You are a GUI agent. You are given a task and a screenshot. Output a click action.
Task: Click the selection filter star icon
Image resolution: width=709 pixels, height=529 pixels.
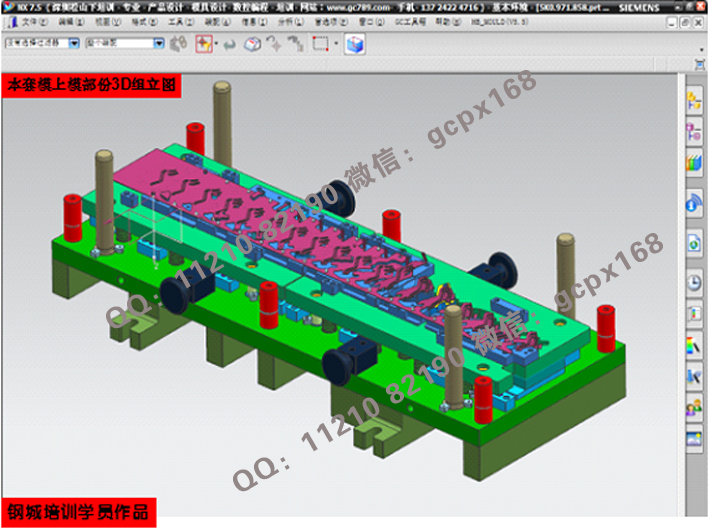[x=203, y=44]
